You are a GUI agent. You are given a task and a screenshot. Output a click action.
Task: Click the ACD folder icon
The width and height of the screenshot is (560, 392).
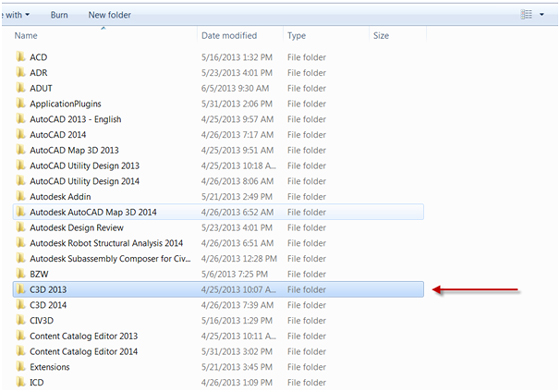coord(21,57)
